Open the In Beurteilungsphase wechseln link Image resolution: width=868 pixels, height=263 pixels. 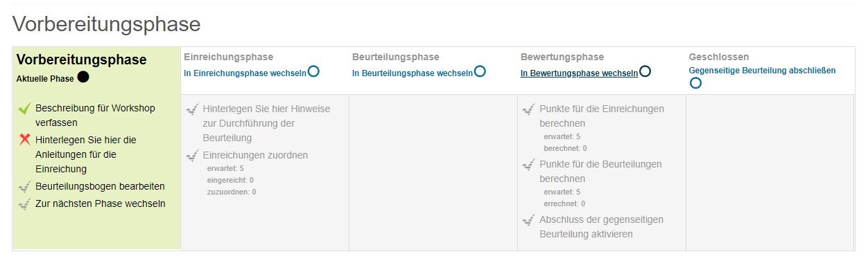pos(413,73)
